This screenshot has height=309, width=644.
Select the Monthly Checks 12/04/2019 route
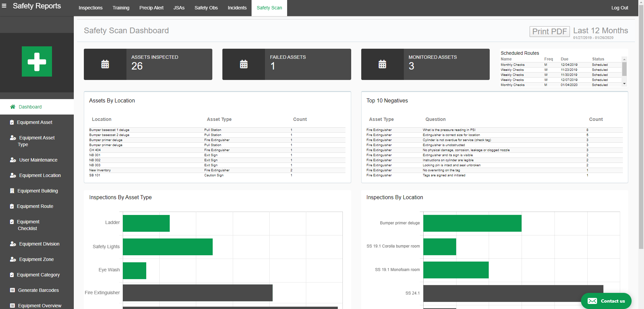click(561, 65)
